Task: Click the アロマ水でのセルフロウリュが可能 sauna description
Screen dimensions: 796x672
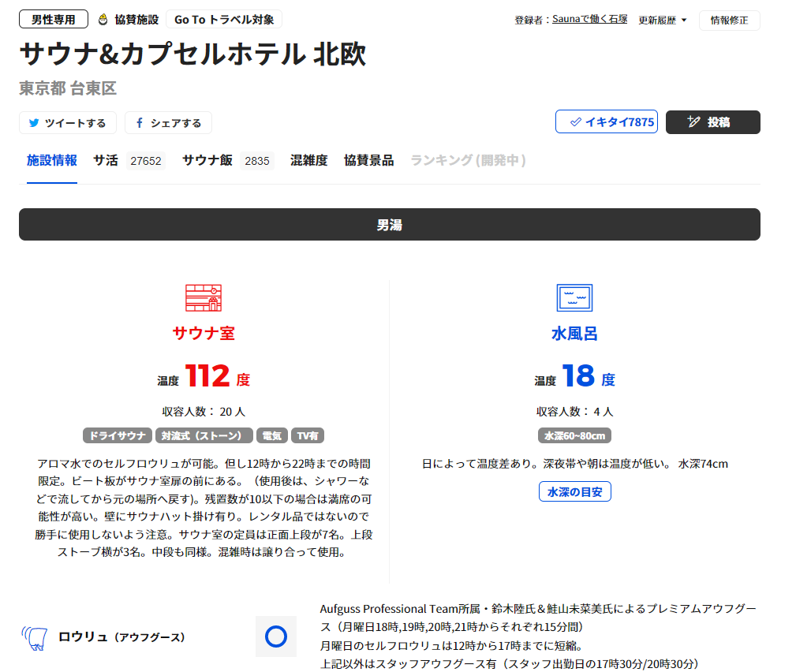Action: click(x=204, y=508)
